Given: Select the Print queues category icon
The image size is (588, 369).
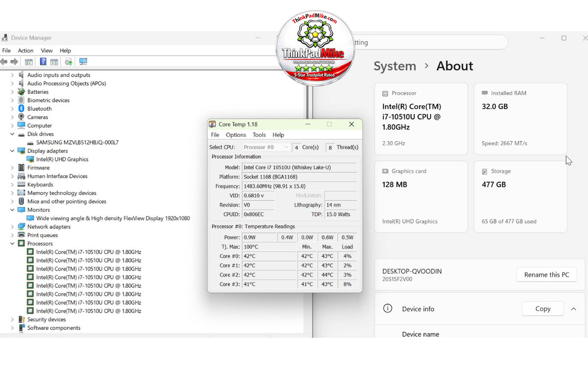Looking at the screenshot, I should 21,235.
